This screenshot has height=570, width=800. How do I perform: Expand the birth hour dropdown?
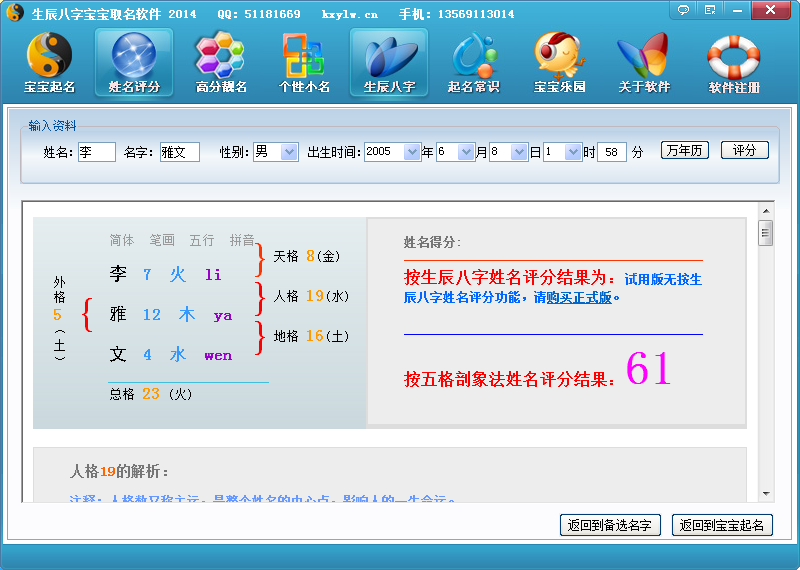[573, 152]
